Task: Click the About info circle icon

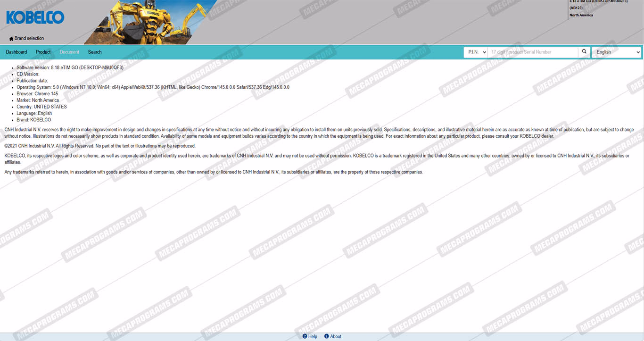Action: tap(327, 336)
